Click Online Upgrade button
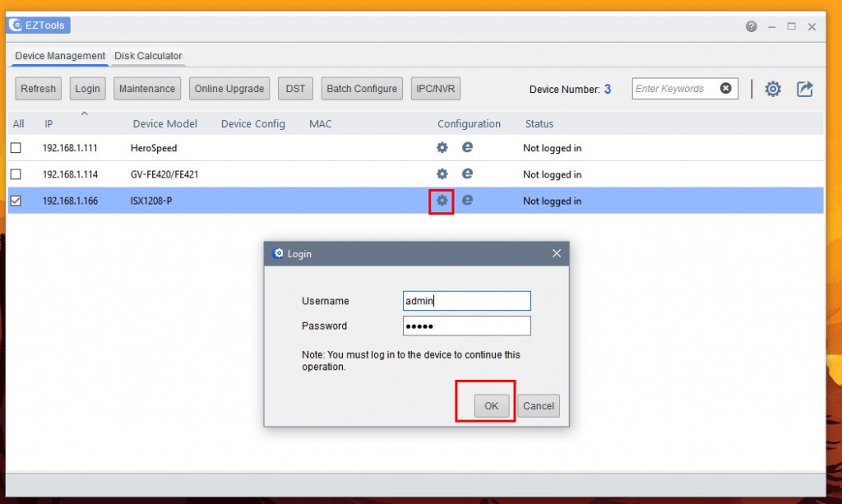This screenshot has height=504, width=842. [229, 89]
